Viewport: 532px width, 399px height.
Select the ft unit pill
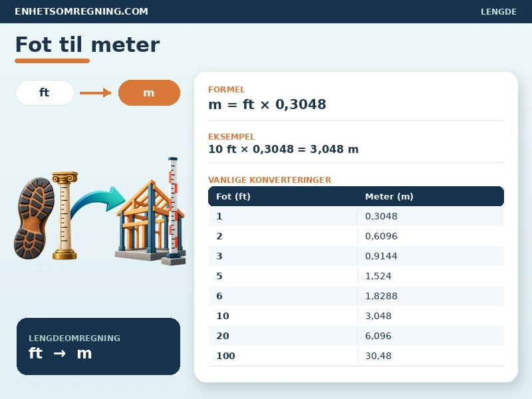(x=45, y=92)
